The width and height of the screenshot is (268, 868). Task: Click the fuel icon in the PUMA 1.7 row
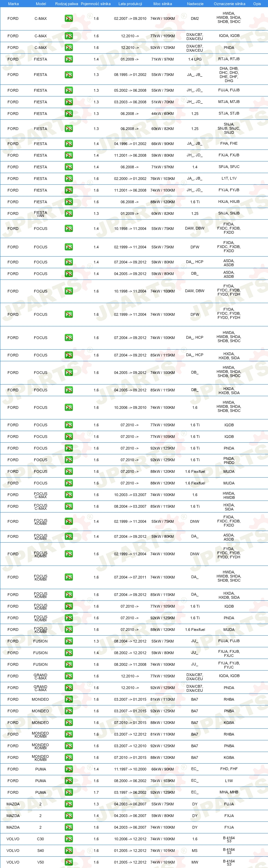[69, 792]
